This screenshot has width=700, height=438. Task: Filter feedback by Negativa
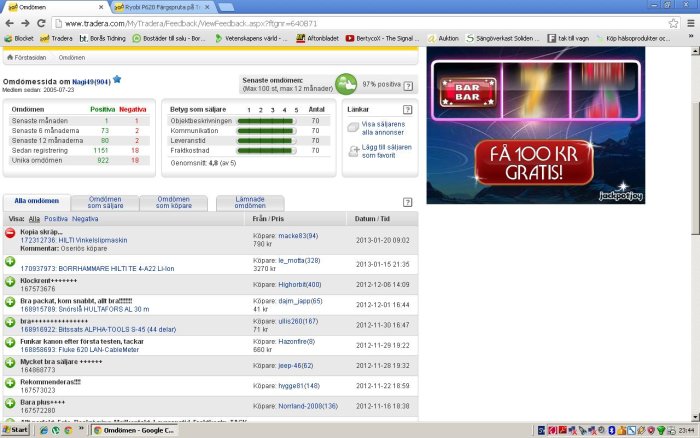(x=85, y=219)
